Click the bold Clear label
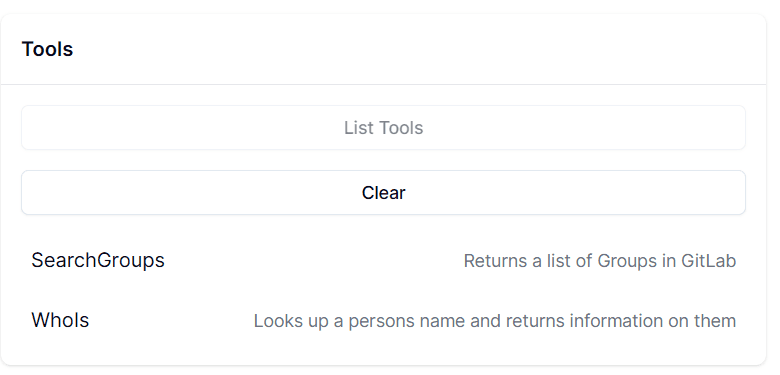The height and width of the screenshot is (375, 780). (384, 193)
